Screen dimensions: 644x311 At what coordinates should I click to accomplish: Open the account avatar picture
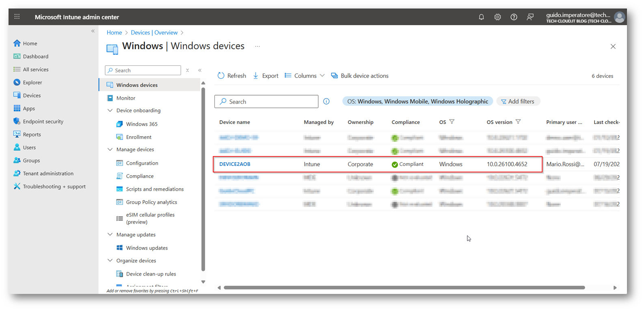click(x=619, y=17)
